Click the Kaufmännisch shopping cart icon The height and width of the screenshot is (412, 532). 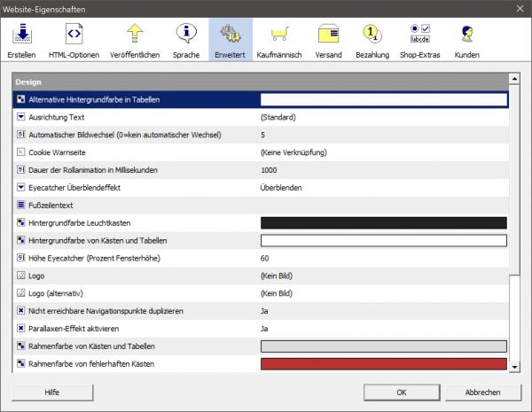pos(279,35)
